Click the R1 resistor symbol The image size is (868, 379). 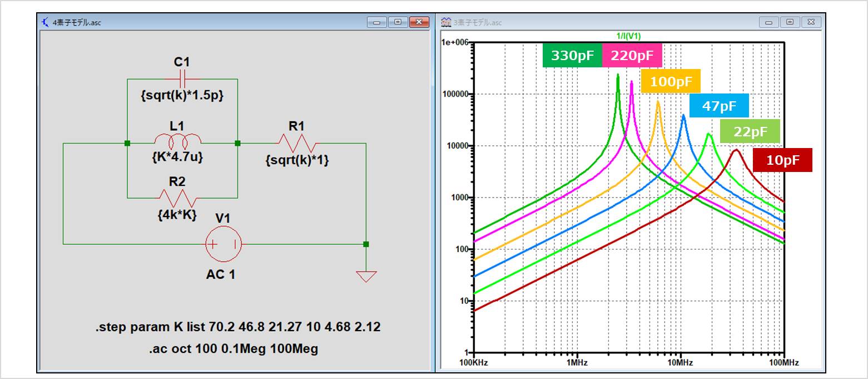pyautogui.click(x=296, y=143)
